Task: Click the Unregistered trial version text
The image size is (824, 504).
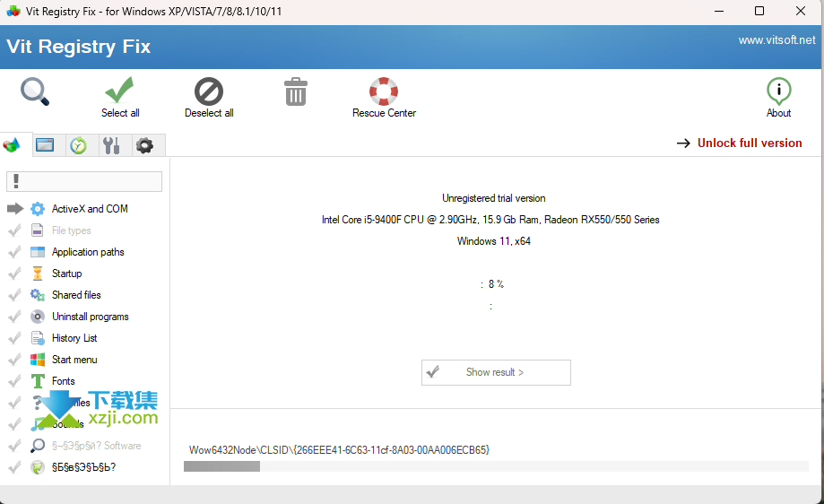Action: click(x=493, y=198)
